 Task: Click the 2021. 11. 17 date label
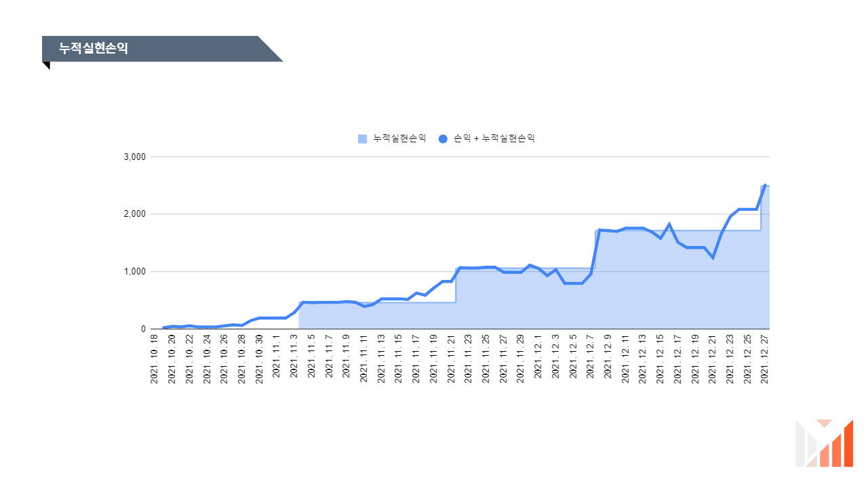(416, 359)
